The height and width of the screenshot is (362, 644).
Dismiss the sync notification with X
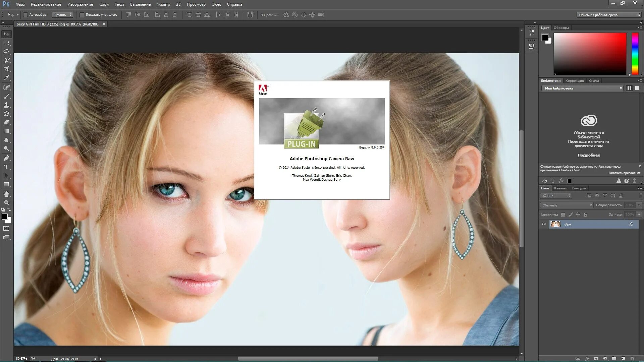640,166
